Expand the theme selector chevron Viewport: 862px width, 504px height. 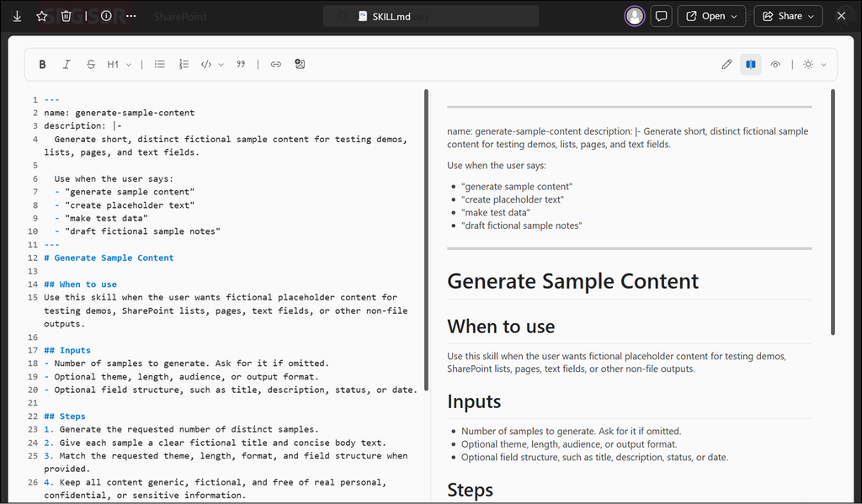[x=823, y=64]
